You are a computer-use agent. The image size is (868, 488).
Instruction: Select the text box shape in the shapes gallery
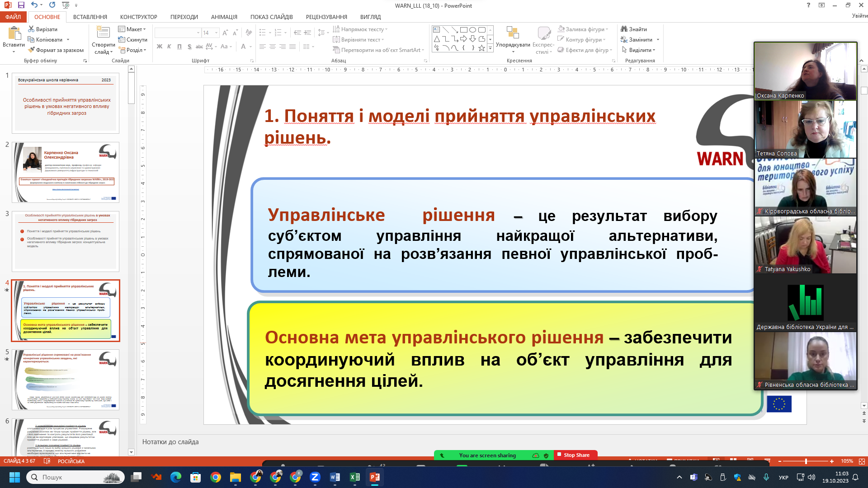(437, 30)
